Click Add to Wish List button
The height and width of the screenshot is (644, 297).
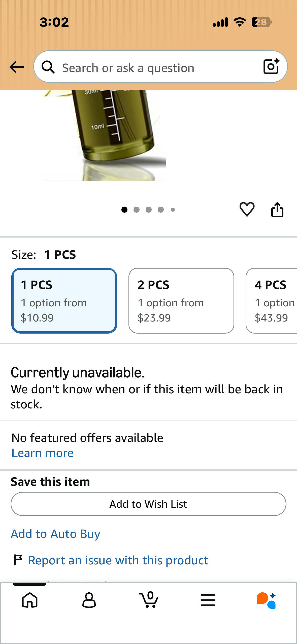pyautogui.click(x=148, y=504)
